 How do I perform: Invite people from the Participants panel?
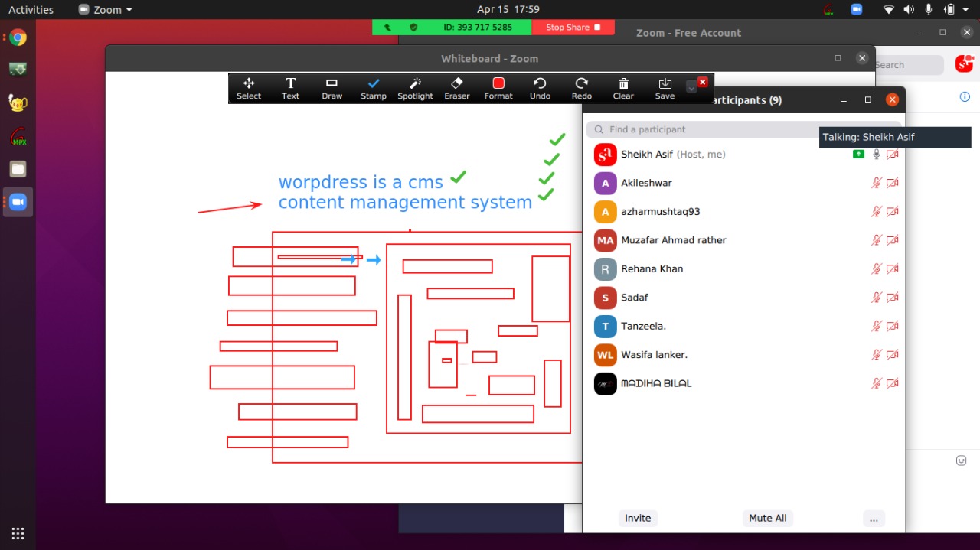point(638,518)
